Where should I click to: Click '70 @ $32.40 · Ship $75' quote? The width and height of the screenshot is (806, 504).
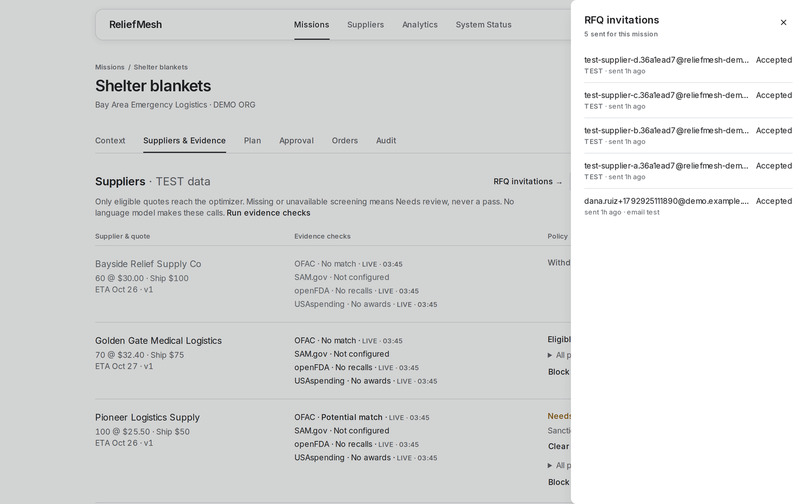coord(139,355)
